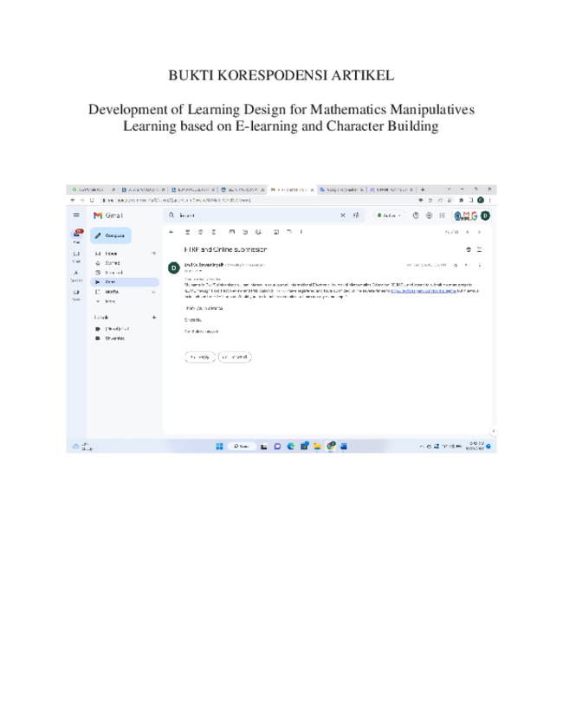
Task: Open the Gmail main menu hamburger
Action: [76, 216]
